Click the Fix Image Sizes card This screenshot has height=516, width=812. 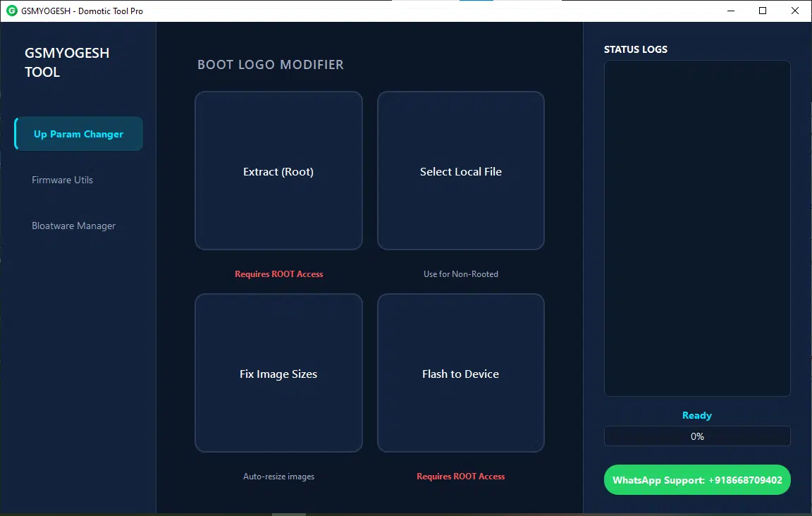(278, 374)
